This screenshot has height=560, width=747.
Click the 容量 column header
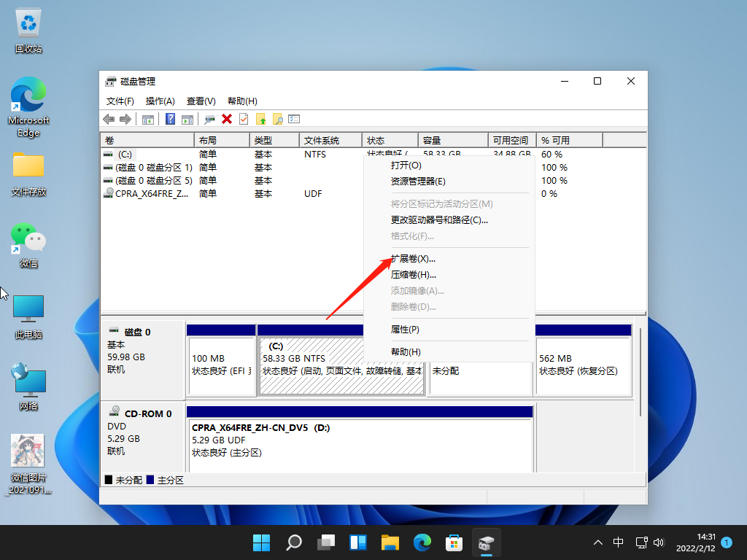[x=452, y=140]
